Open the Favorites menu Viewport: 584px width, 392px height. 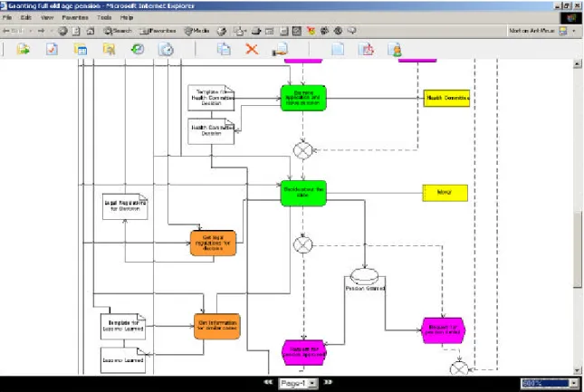point(75,17)
